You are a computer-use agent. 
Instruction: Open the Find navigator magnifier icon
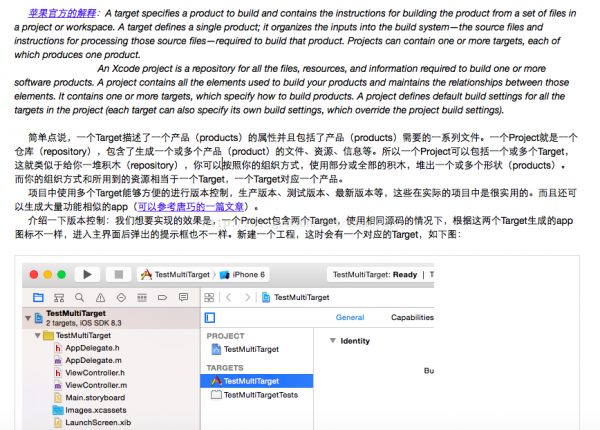point(80,297)
